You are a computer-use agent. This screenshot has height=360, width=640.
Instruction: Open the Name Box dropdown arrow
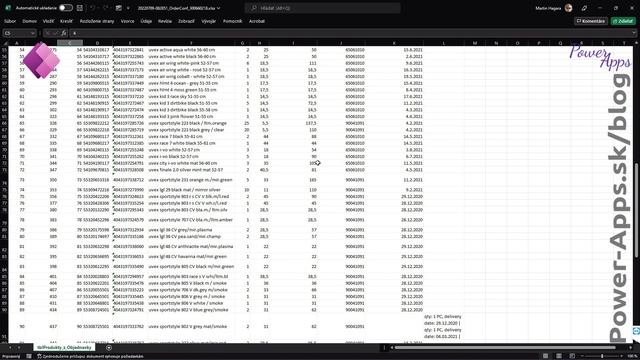click(33, 33)
